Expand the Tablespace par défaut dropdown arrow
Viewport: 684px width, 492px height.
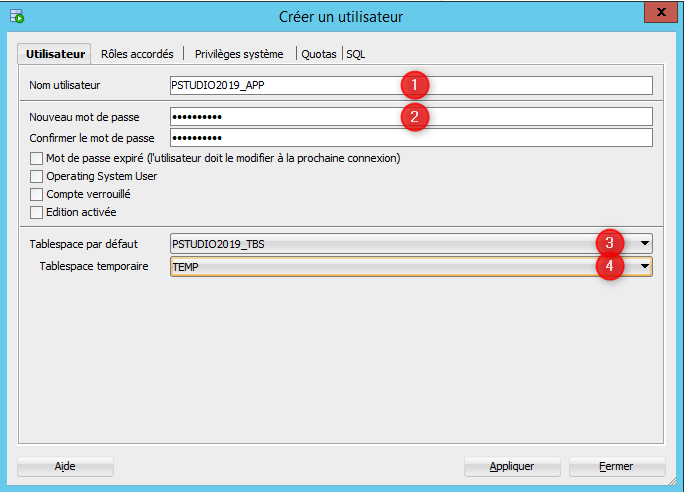click(645, 243)
